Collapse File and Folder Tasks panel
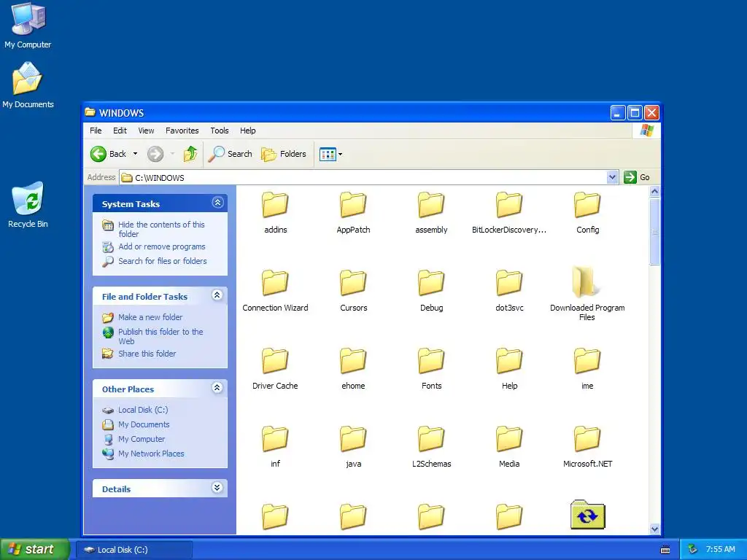The height and width of the screenshot is (560, 747). pos(217,295)
